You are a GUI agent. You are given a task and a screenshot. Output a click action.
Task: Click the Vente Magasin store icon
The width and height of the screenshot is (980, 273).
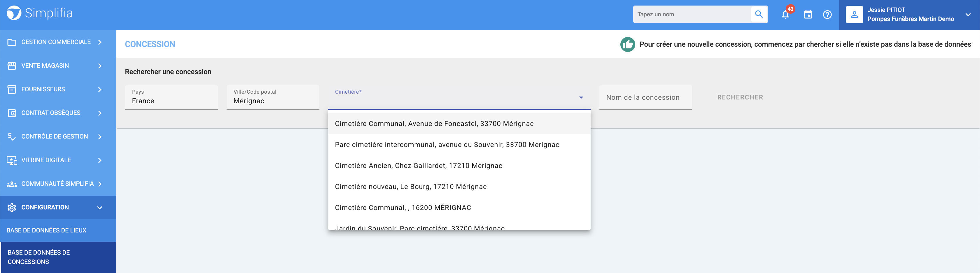point(12,66)
